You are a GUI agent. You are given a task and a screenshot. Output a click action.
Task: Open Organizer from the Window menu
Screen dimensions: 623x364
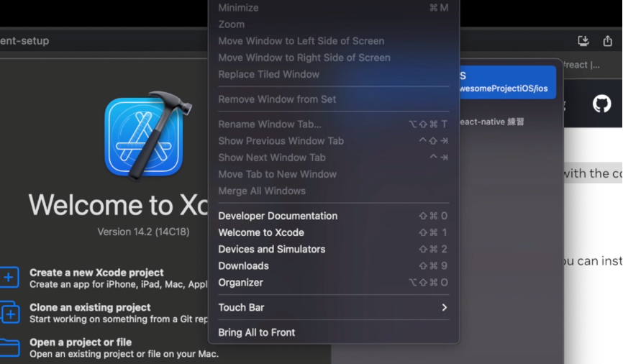pos(334,283)
